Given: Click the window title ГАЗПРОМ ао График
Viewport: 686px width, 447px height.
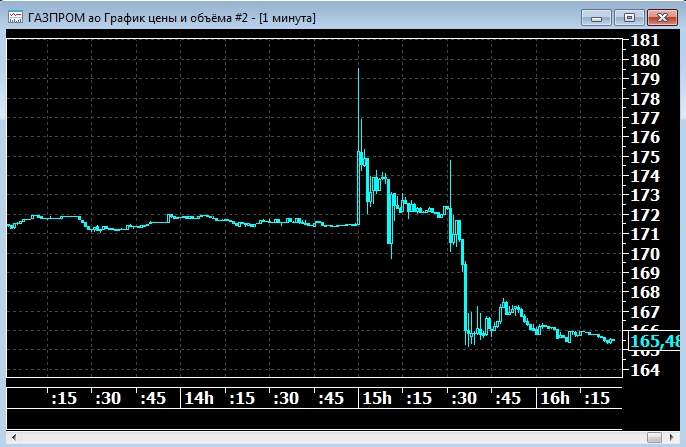Looking at the screenshot, I should [x=170, y=17].
